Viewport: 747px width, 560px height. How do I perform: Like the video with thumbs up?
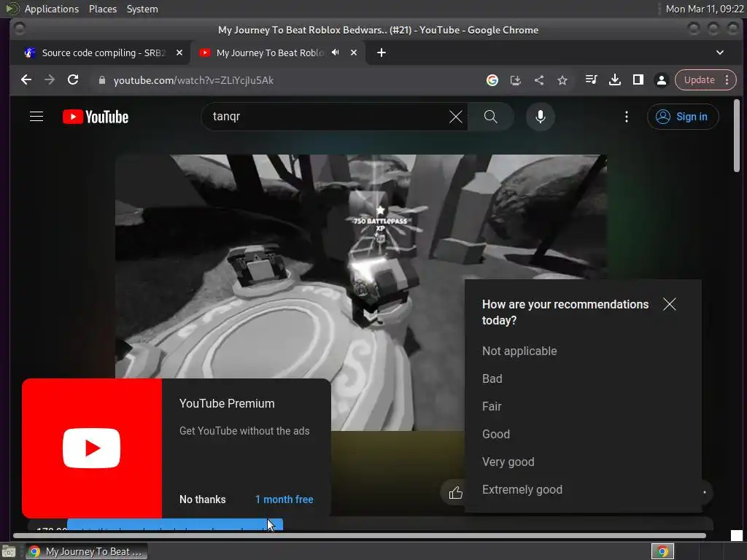coord(455,492)
